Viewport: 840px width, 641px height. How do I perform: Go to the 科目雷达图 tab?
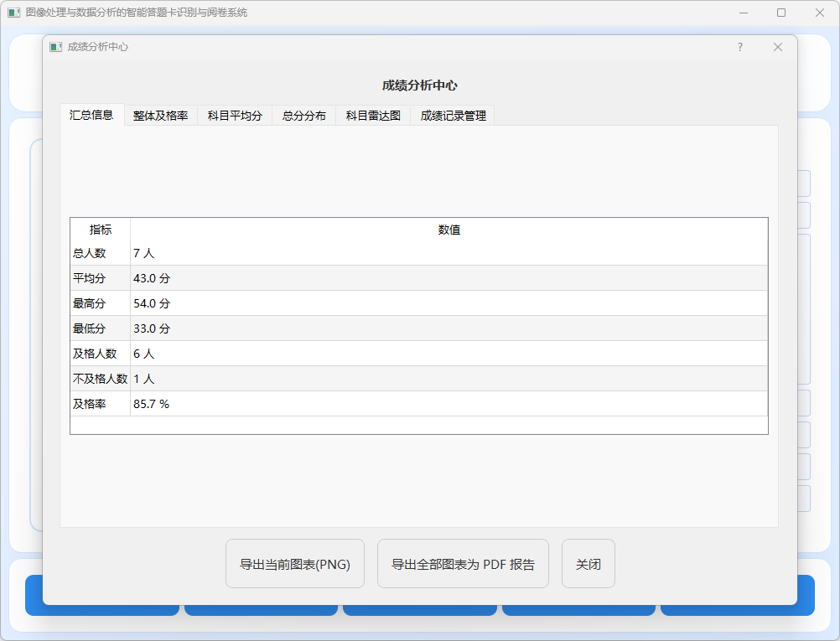coord(373,116)
